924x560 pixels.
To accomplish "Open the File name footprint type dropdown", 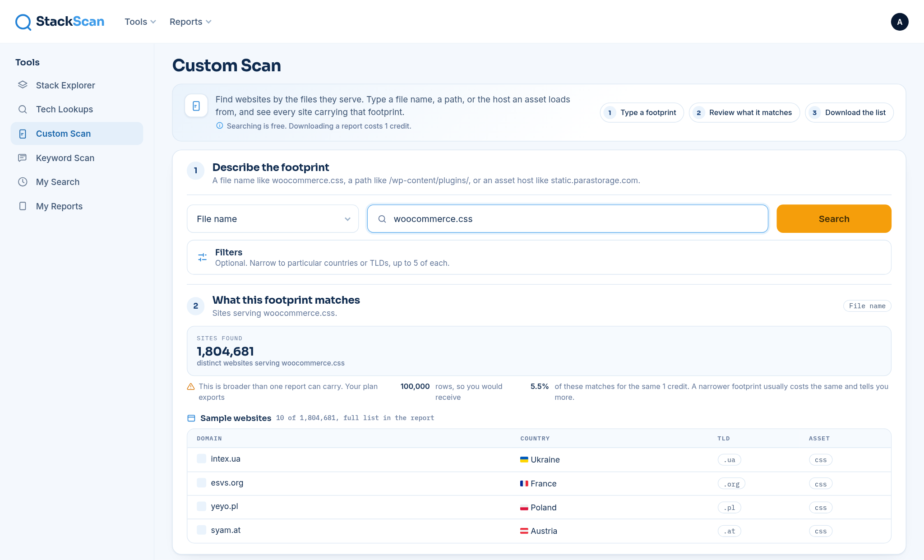I will click(x=273, y=219).
